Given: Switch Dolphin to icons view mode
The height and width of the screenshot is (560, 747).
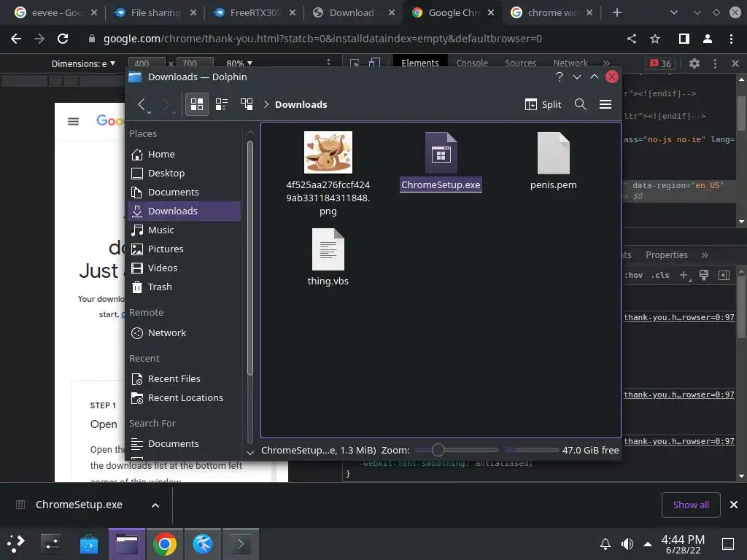Looking at the screenshot, I should 197,104.
